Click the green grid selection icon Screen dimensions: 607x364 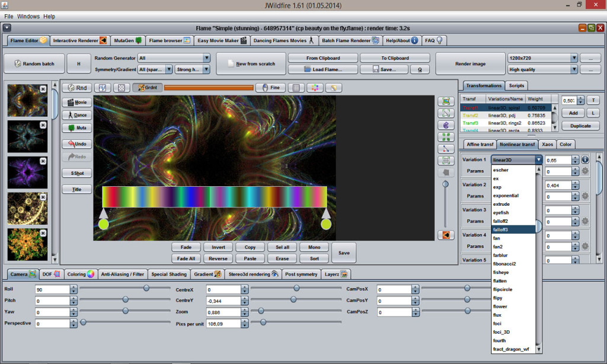446,160
